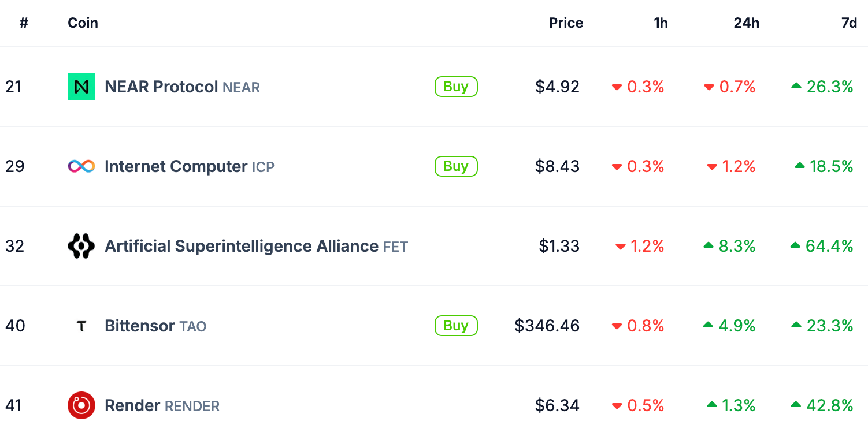
Task: Sort by the Coin column header
Action: tap(83, 23)
